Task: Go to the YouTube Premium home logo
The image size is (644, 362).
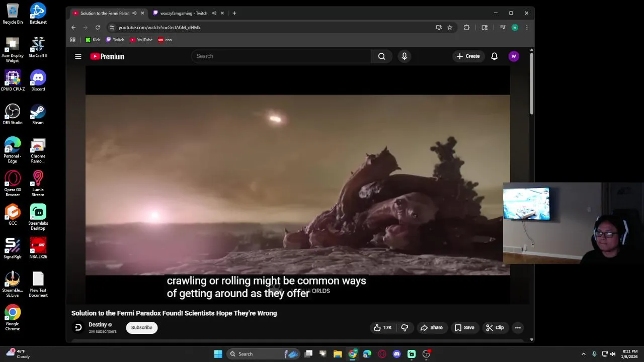Action: pyautogui.click(x=107, y=56)
